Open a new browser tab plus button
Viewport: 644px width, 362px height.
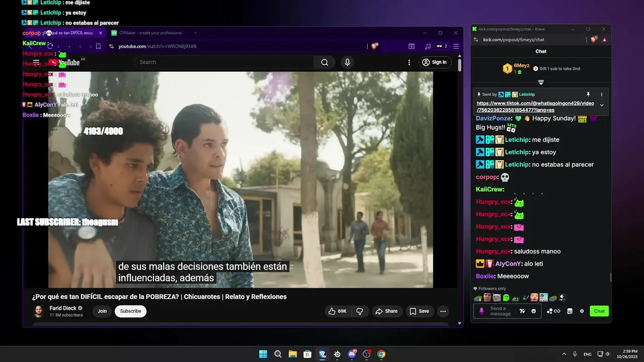click(195, 33)
